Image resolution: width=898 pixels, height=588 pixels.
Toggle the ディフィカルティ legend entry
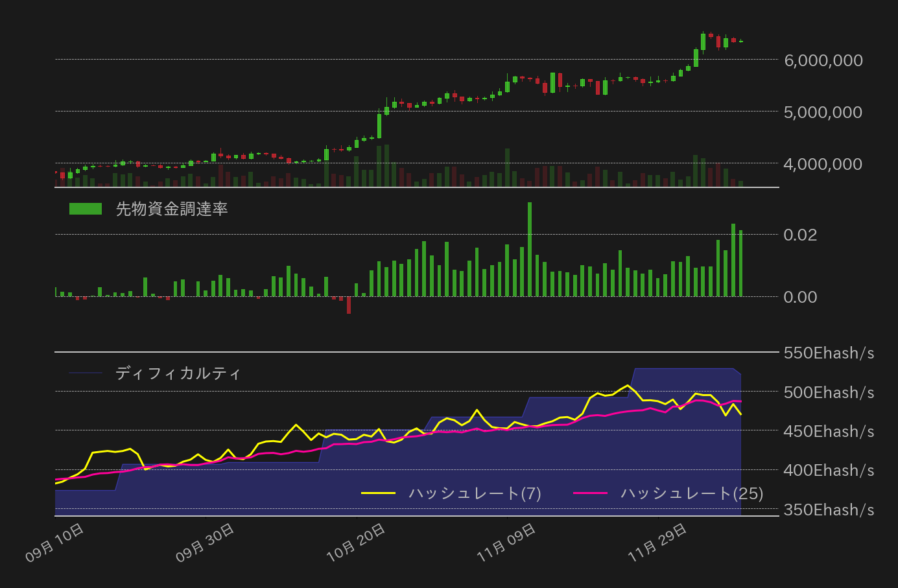[178, 373]
